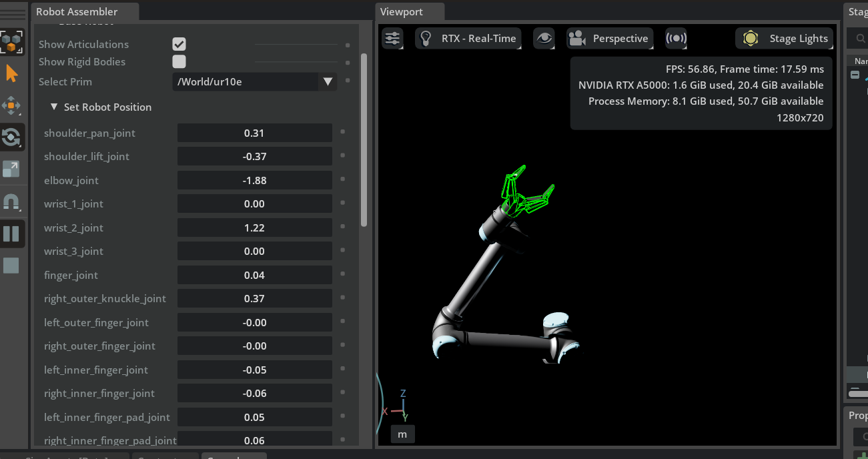Click the reset dot beside left_inner_finger_joint
The image size is (868, 459).
coord(343,369)
